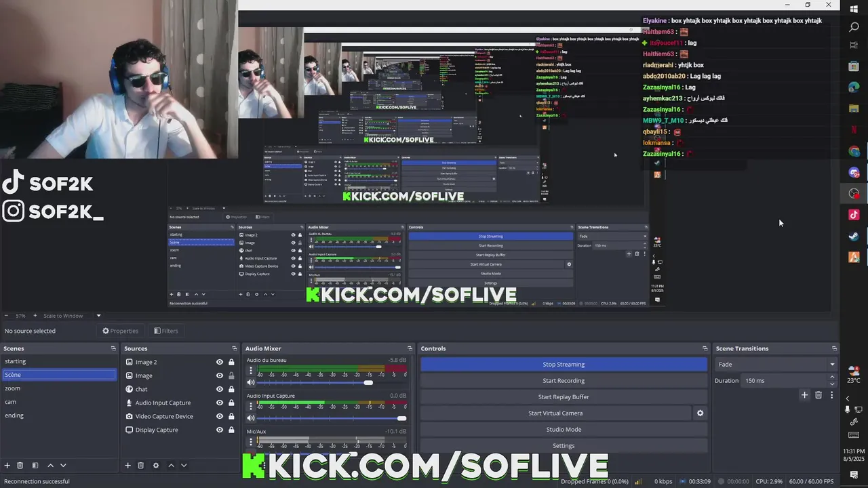
Task: Click Start Virtual Camera button
Action: [555, 413]
